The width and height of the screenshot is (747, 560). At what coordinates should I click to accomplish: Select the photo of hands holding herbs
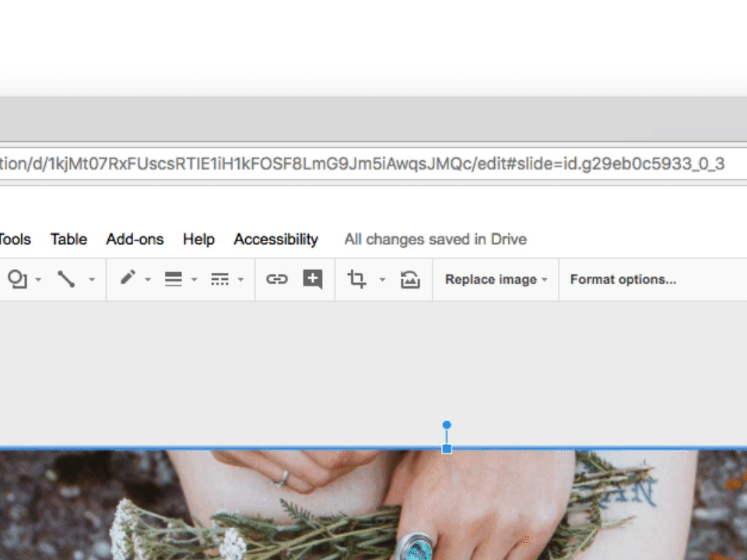(x=373, y=505)
